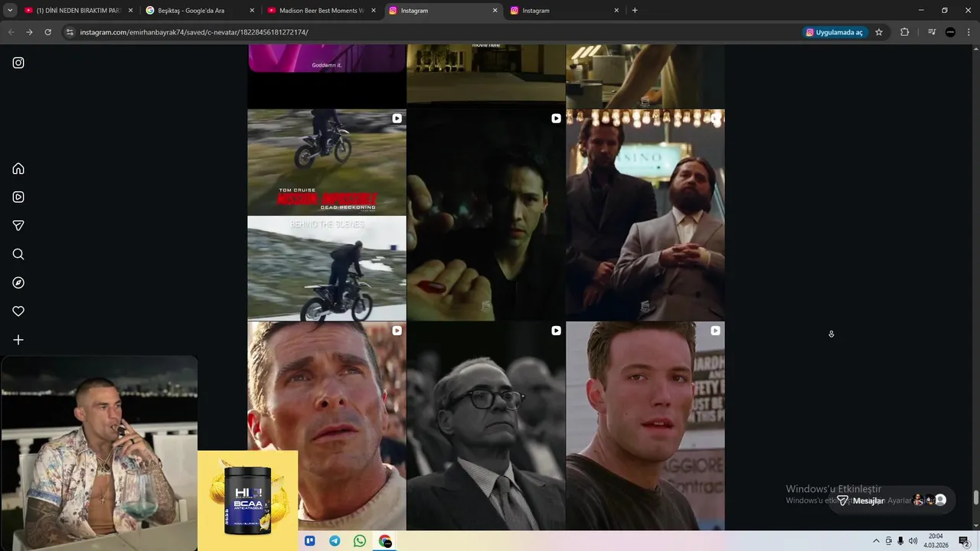Open the Mission Impossible motorcycle saved reel

(x=327, y=215)
